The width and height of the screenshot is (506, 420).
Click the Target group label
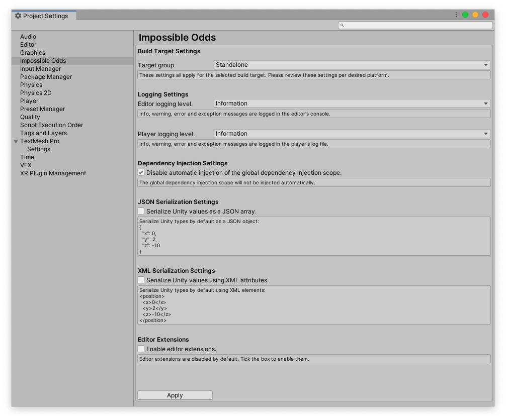(156, 65)
